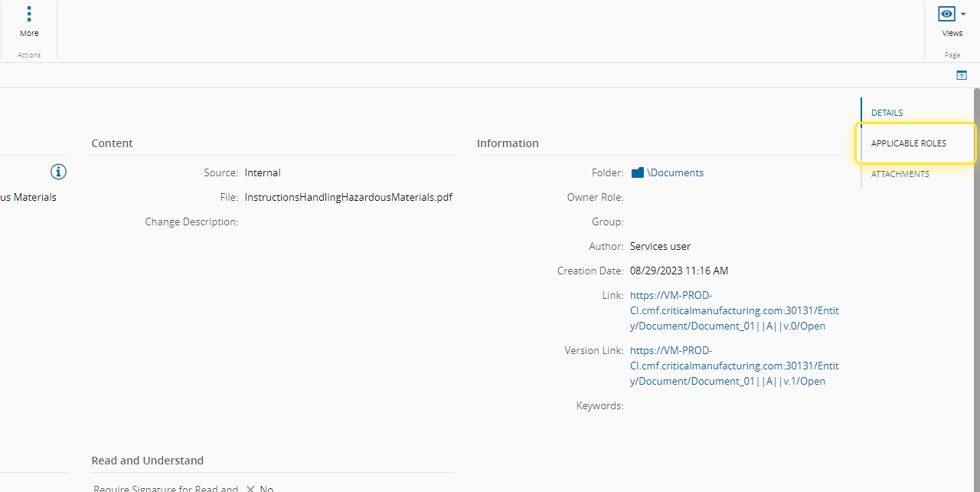The image size is (980, 492).
Task: Click the Views eye icon
Action: (947, 14)
